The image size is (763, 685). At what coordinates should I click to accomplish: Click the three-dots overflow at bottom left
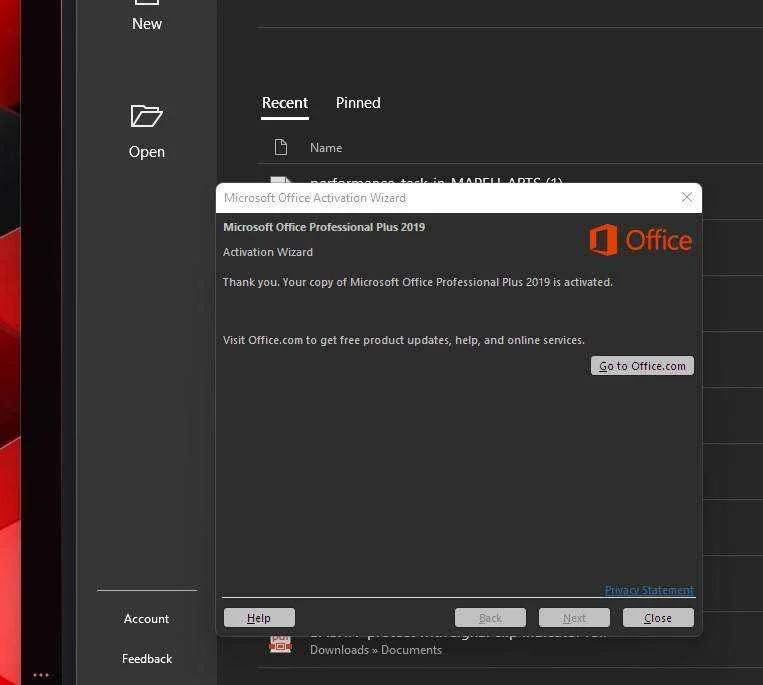[41, 675]
